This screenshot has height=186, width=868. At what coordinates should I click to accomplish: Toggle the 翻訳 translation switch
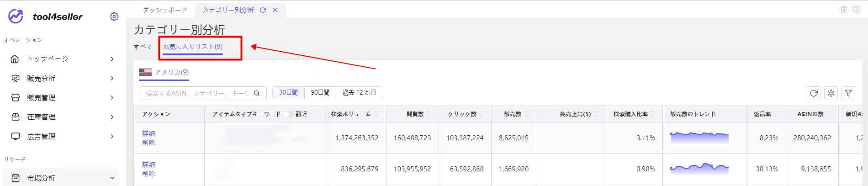pos(288,114)
